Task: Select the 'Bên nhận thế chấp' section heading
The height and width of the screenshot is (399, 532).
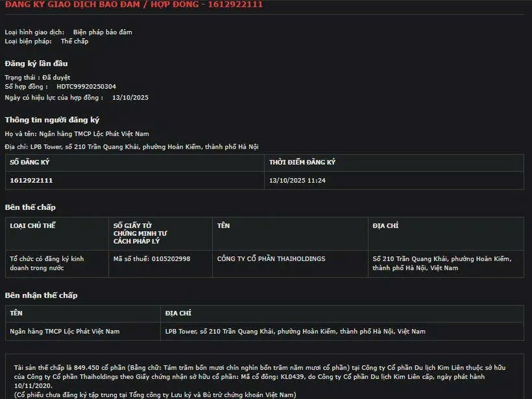Action: pos(41,295)
